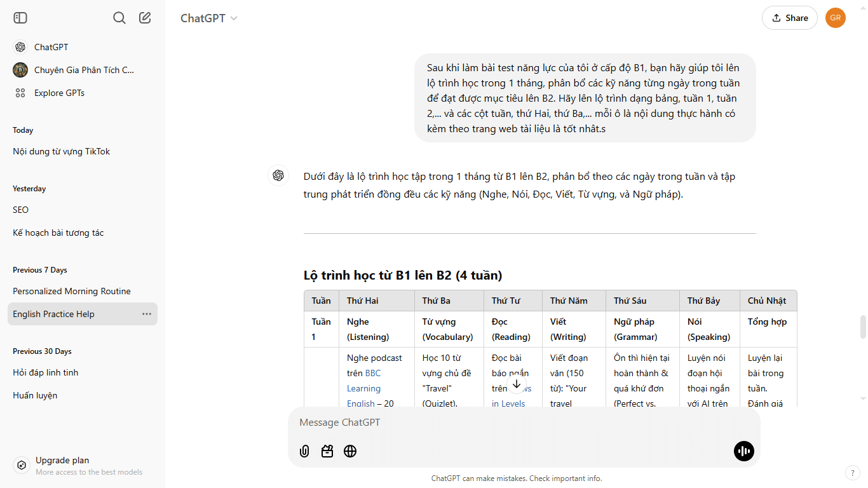Viewport: 868px width, 488px height.
Task: Enable web search globe icon
Action: tap(350, 451)
